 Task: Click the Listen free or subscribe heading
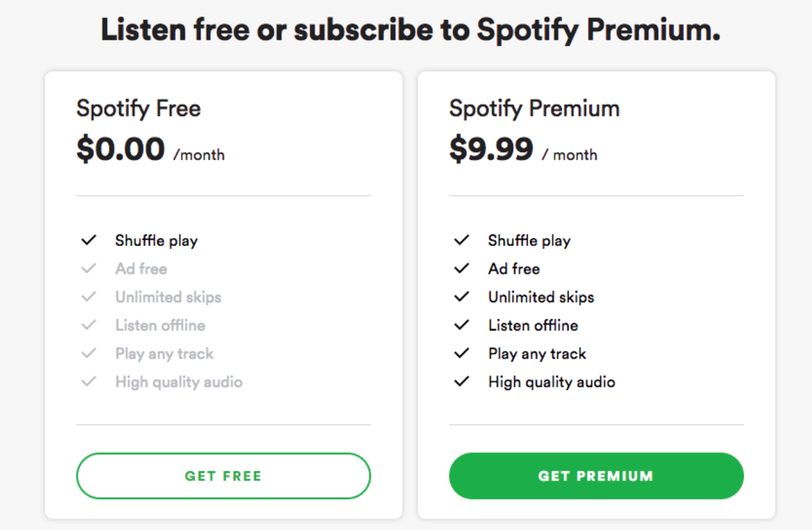point(410,30)
